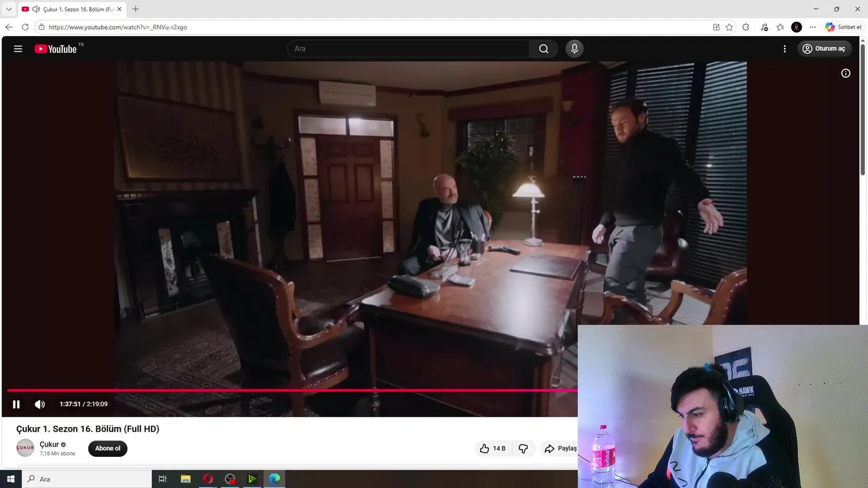868x488 pixels.
Task: Click the video title Çukur 1. Sezon 16. Bölüm
Action: pyautogui.click(x=87, y=429)
